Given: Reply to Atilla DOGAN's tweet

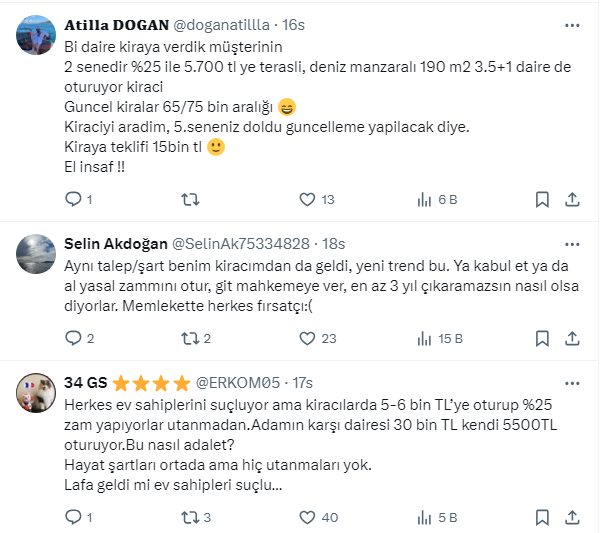Looking at the screenshot, I should coord(72,199).
